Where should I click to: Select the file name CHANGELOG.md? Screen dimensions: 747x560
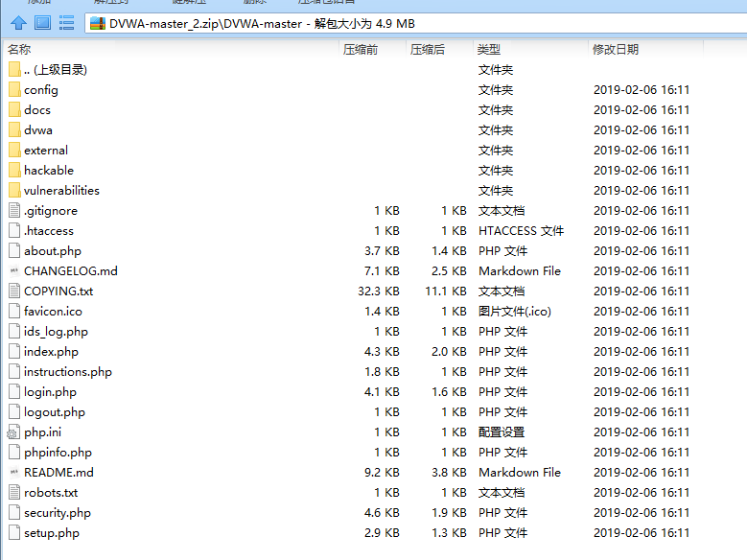(x=71, y=270)
